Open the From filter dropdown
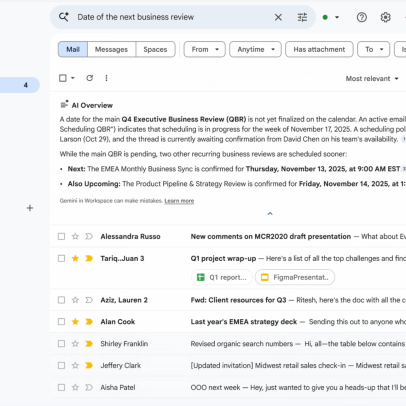This screenshot has width=406, height=406. 205,49
